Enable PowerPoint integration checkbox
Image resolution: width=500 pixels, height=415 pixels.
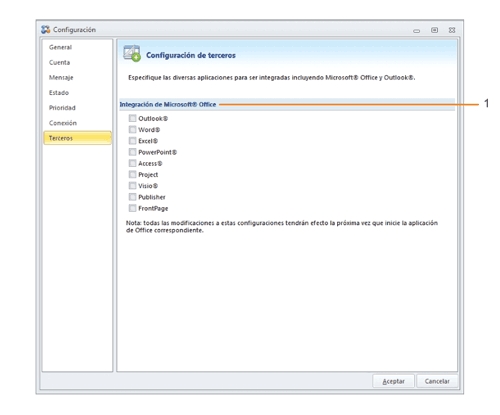click(133, 152)
